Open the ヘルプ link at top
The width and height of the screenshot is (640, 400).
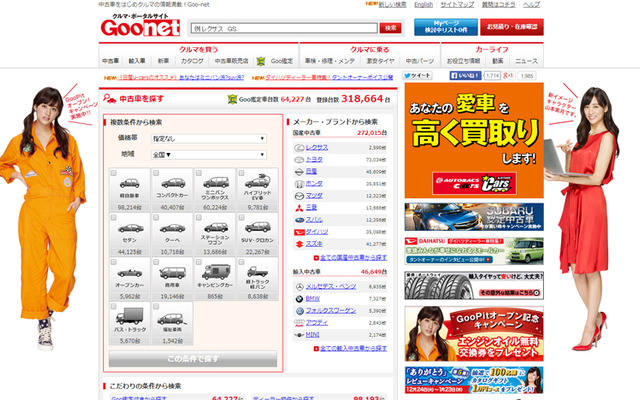[x=531, y=4]
